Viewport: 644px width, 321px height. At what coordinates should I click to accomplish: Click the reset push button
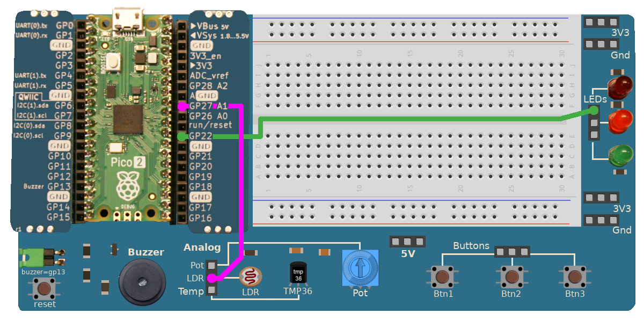click(x=44, y=290)
